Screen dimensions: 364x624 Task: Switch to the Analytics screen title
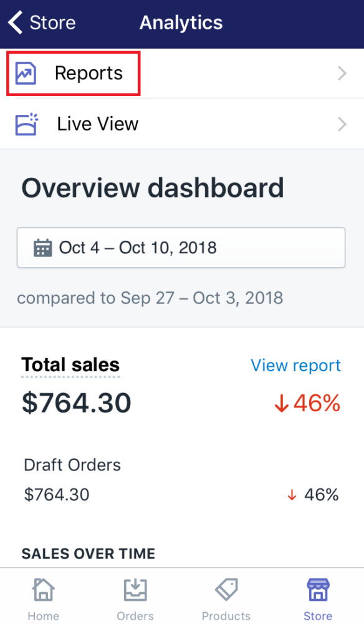point(181,22)
